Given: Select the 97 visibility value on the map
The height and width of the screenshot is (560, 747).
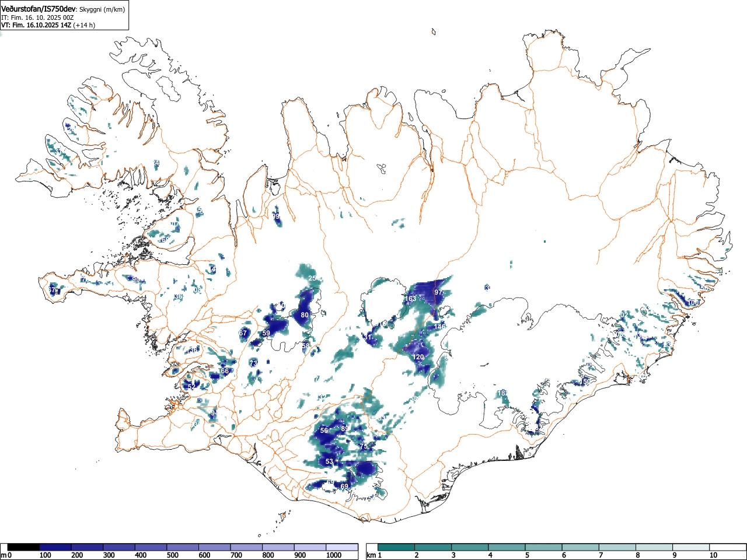Looking at the screenshot, I should click(x=438, y=292).
